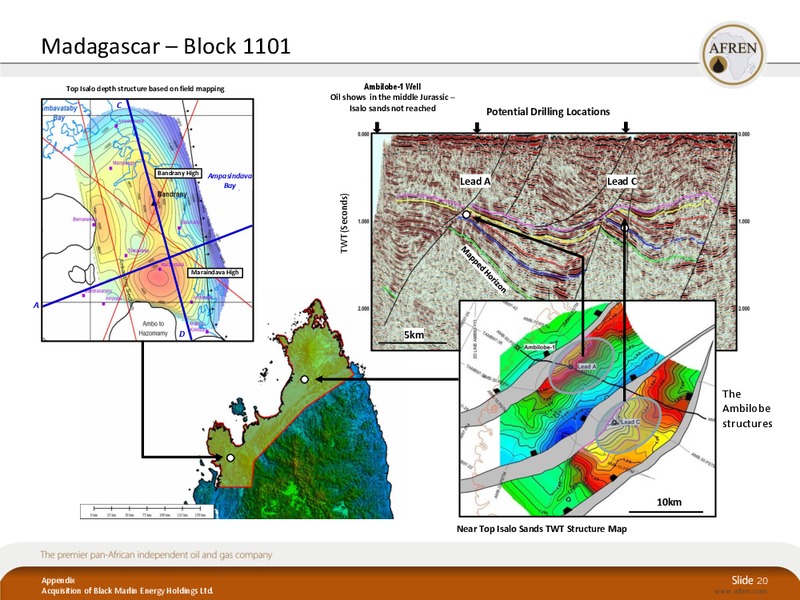Screen dimensions: 800x600
Task: Click the premier pan-African company tagline
Action: 156,555
